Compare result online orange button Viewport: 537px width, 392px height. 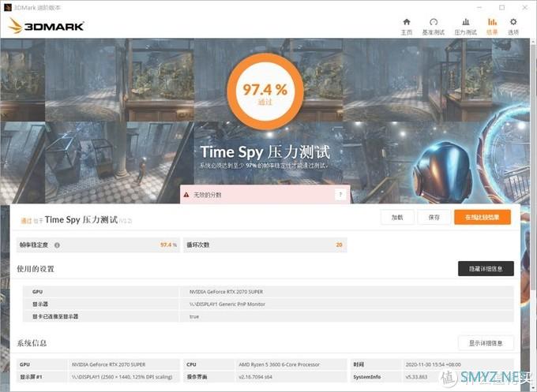click(483, 217)
